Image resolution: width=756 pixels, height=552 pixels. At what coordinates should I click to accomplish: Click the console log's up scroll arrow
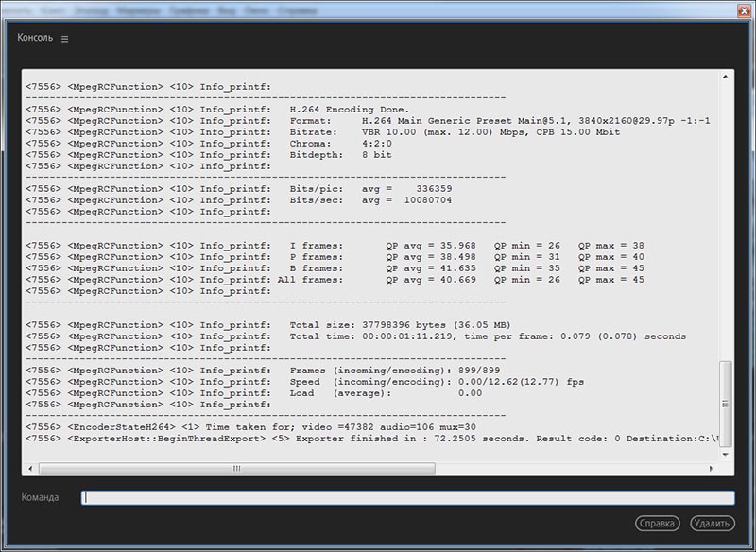click(x=725, y=77)
